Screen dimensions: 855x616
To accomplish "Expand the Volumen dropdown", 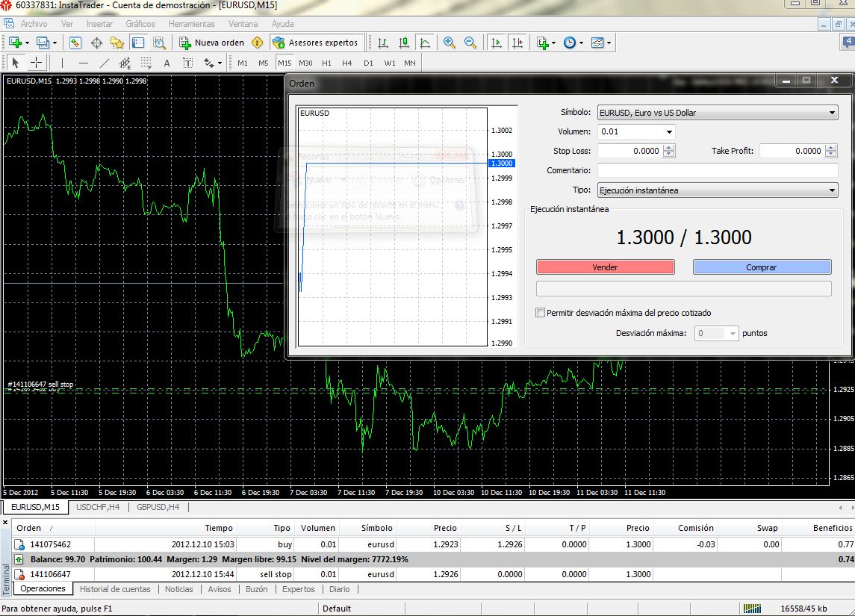I will [668, 131].
